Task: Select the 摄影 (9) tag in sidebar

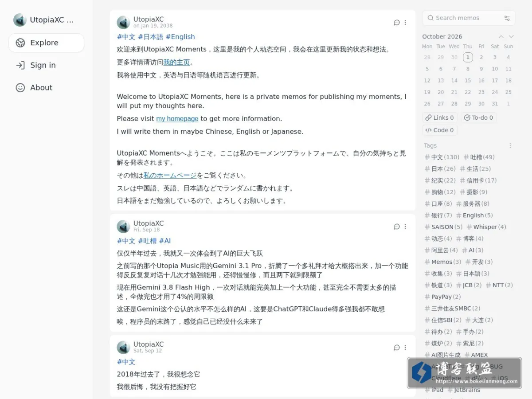Action: [473, 192]
